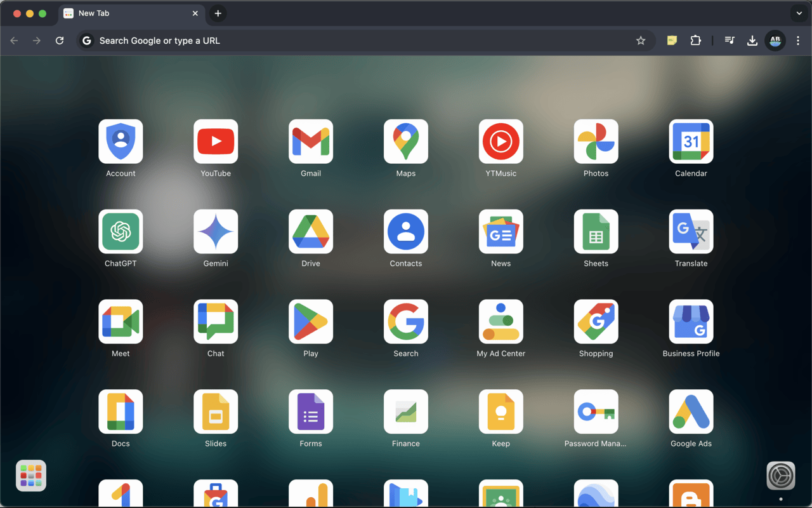Open the media controls icon

point(730,41)
